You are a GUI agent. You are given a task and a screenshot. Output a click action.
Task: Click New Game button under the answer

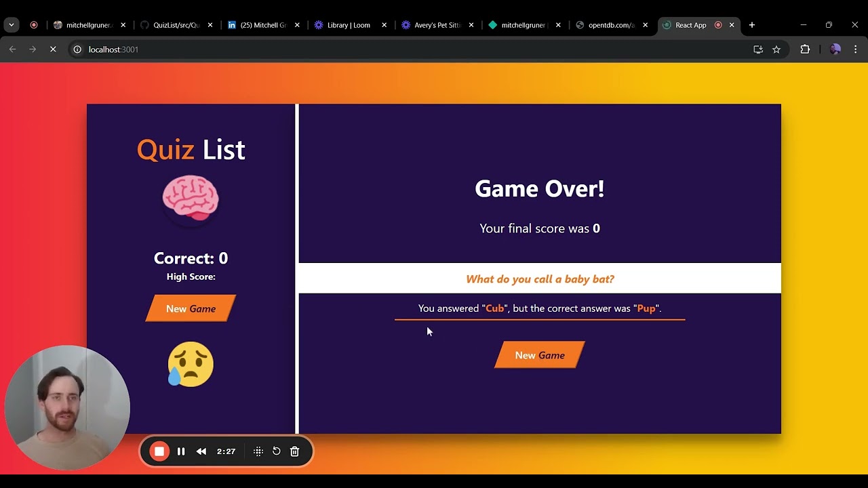tap(540, 355)
